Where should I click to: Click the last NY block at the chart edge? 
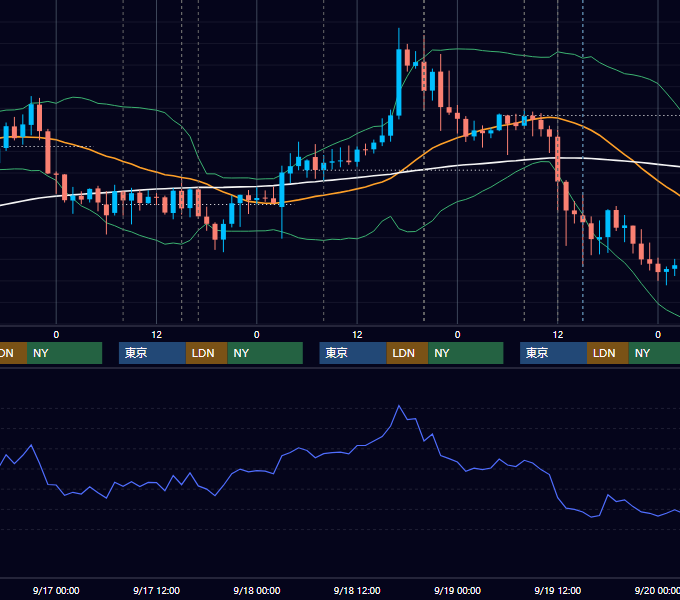click(654, 353)
